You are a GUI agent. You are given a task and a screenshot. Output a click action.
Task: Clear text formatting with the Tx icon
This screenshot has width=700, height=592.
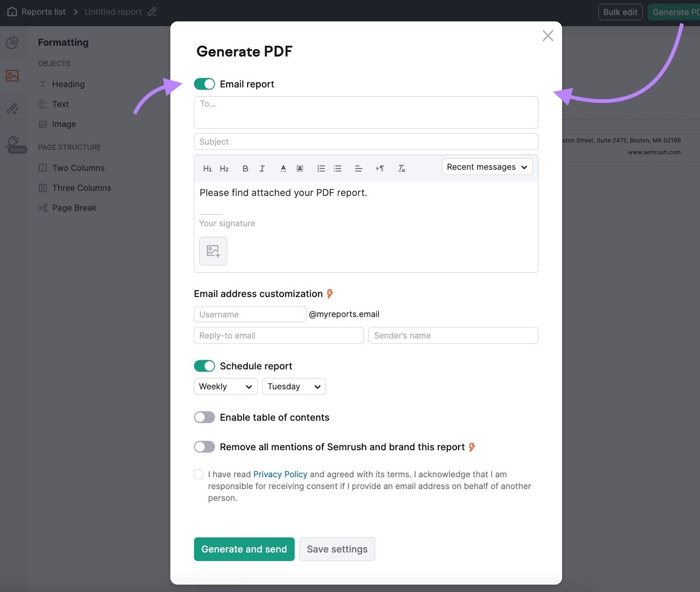click(401, 169)
